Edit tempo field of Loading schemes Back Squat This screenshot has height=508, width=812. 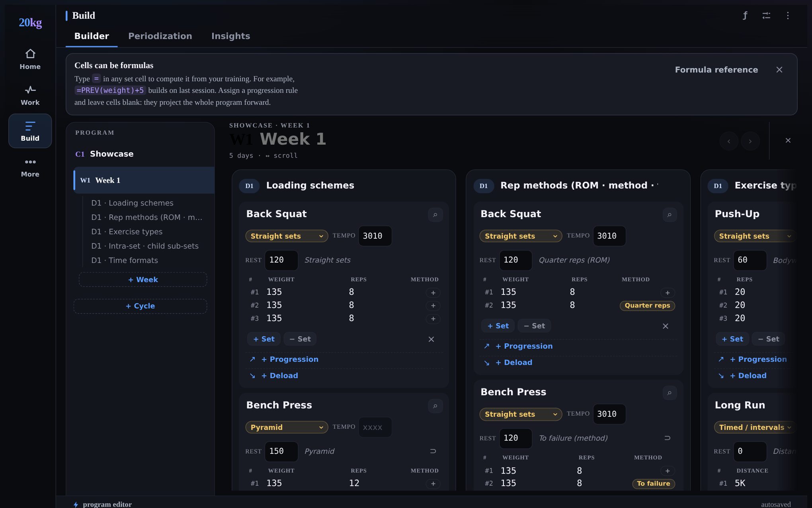point(375,236)
